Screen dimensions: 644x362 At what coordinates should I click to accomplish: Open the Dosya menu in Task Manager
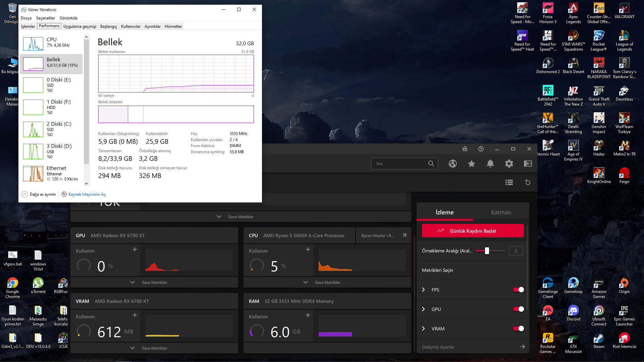point(26,18)
